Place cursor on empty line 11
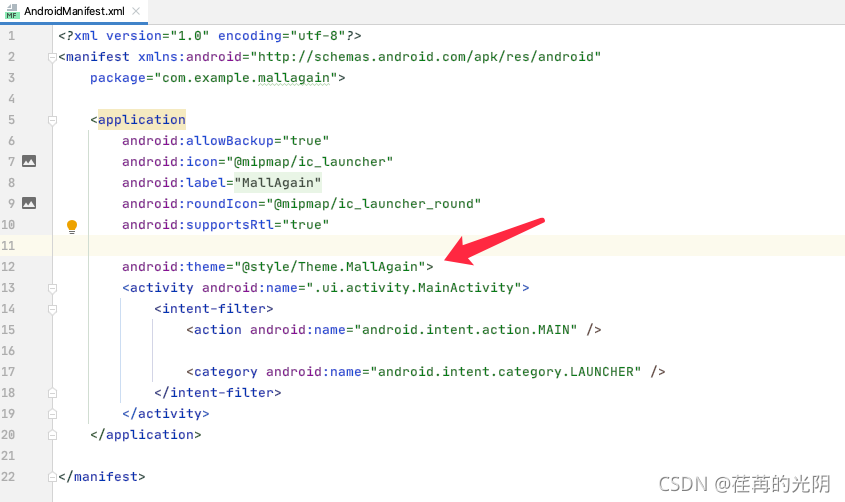 click(448, 246)
